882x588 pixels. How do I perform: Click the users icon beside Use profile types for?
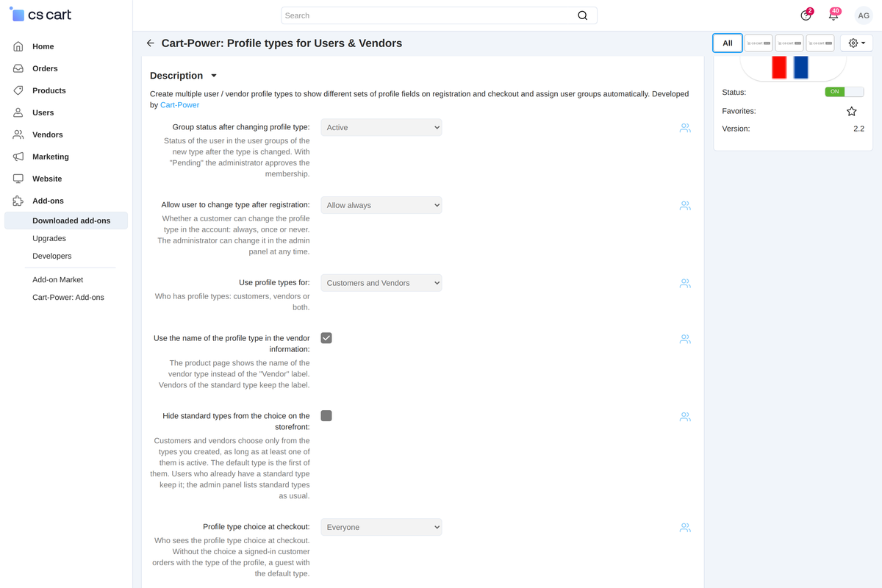(x=685, y=283)
